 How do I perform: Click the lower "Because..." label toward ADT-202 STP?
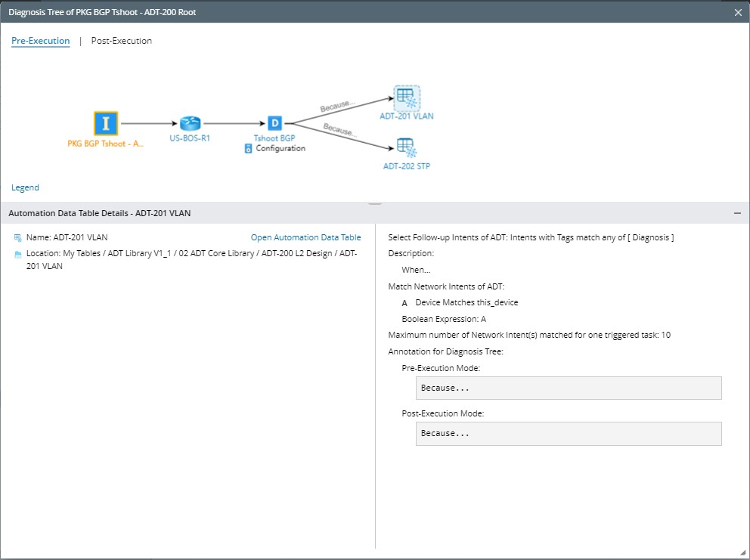coord(339,128)
